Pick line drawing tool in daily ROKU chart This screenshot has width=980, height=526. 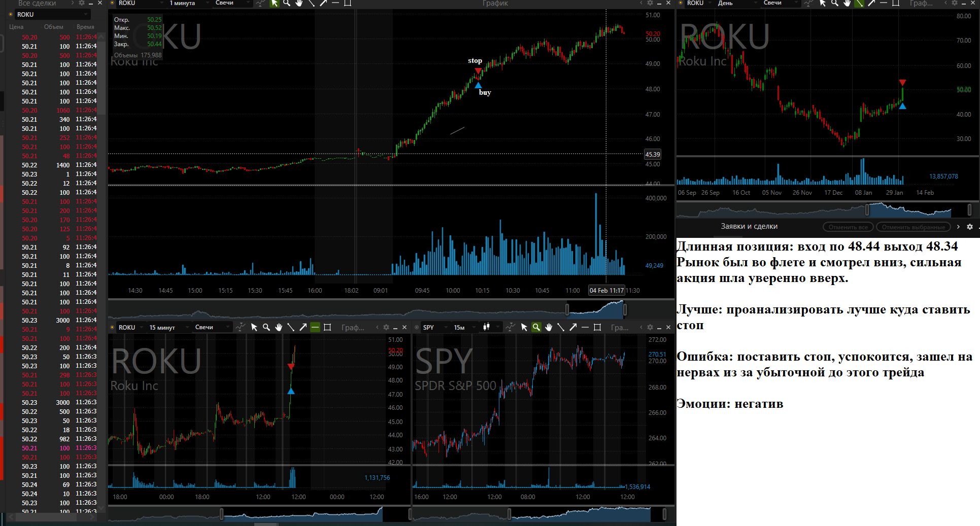click(x=859, y=3)
